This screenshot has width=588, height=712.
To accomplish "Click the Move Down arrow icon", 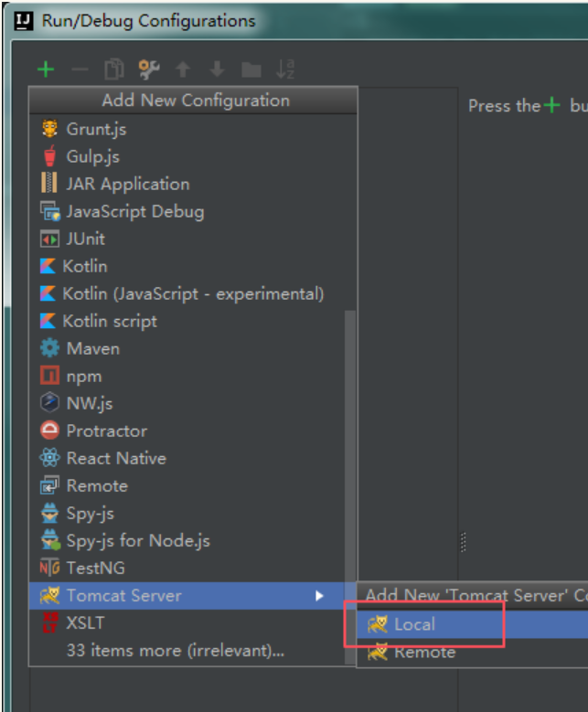I will pyautogui.click(x=217, y=69).
